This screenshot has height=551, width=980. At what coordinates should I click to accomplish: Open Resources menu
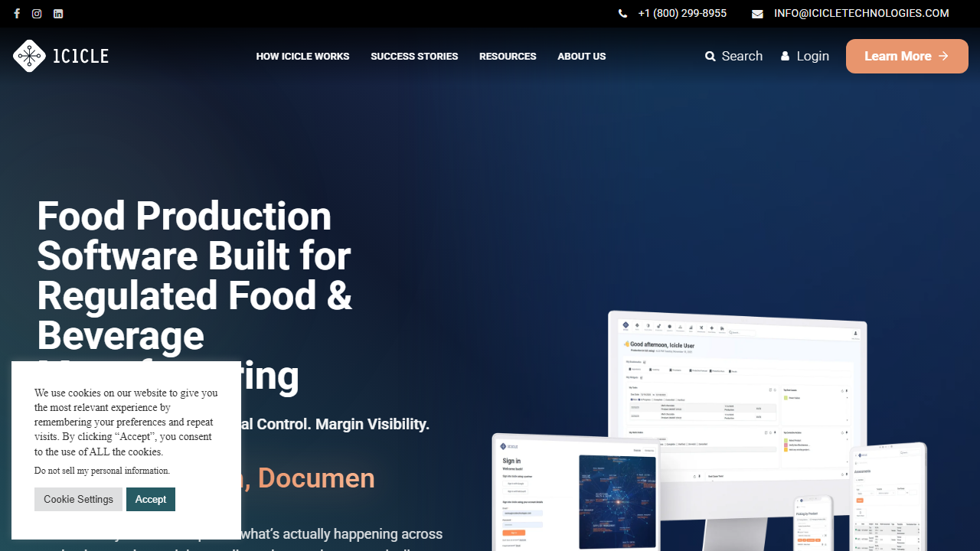pyautogui.click(x=508, y=57)
